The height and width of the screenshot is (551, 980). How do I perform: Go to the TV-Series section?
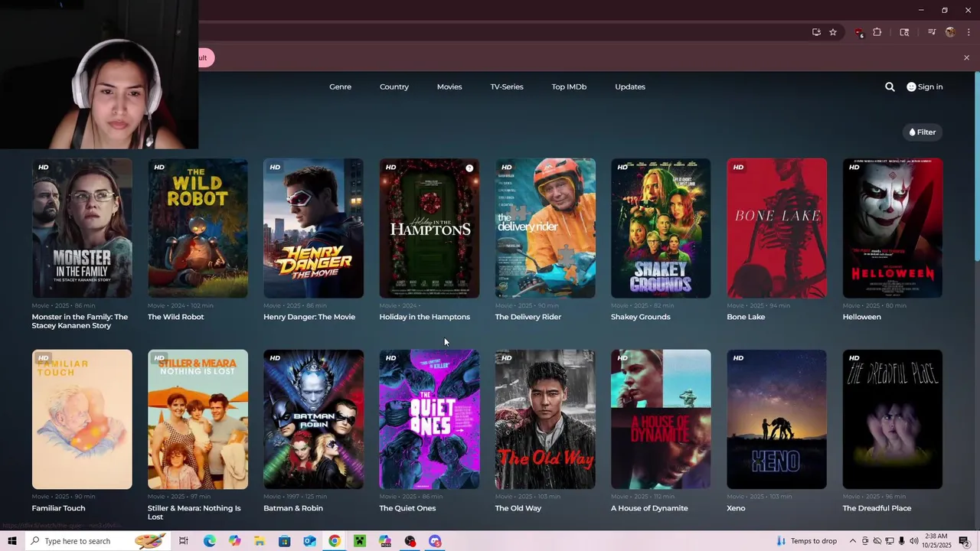point(507,86)
